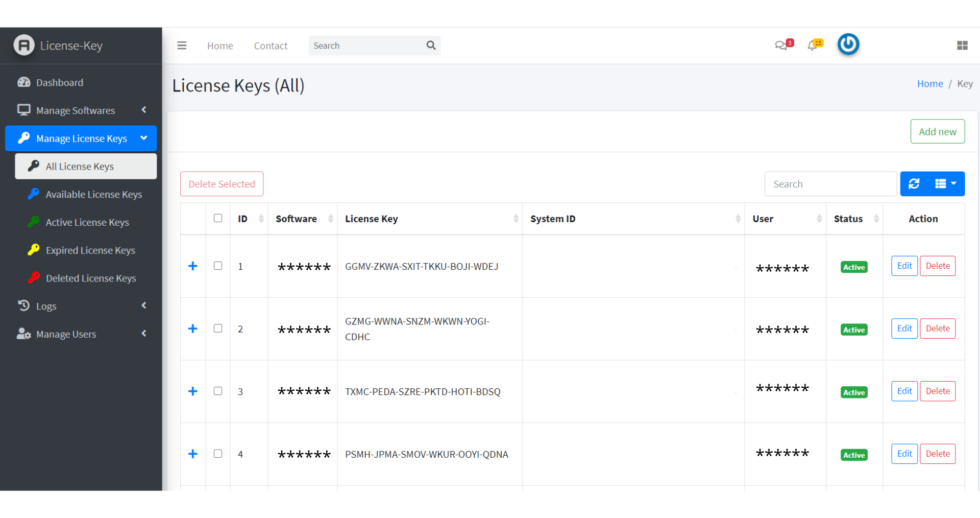Open the chat messages icon
The width and height of the screenshot is (980, 518).
coord(781,45)
